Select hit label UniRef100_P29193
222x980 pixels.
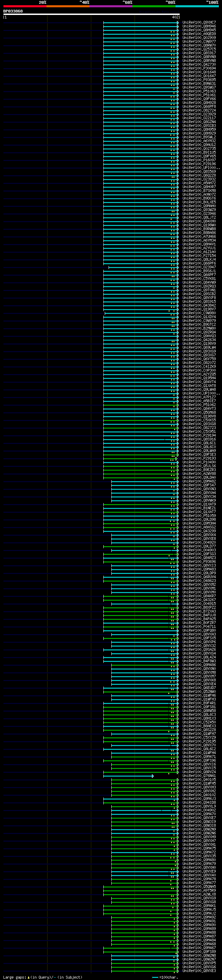click(199, 459)
